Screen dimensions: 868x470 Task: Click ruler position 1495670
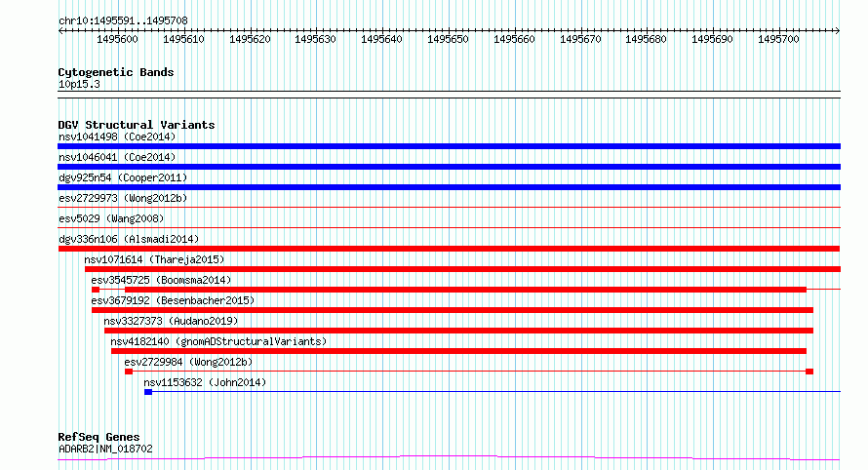(580, 39)
